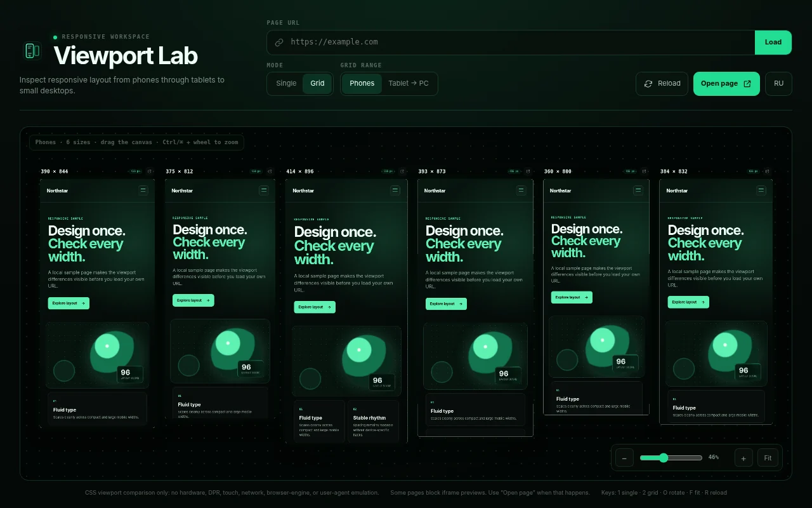The height and width of the screenshot is (508, 812).
Task: Switch mode to Grid
Action: click(x=317, y=83)
